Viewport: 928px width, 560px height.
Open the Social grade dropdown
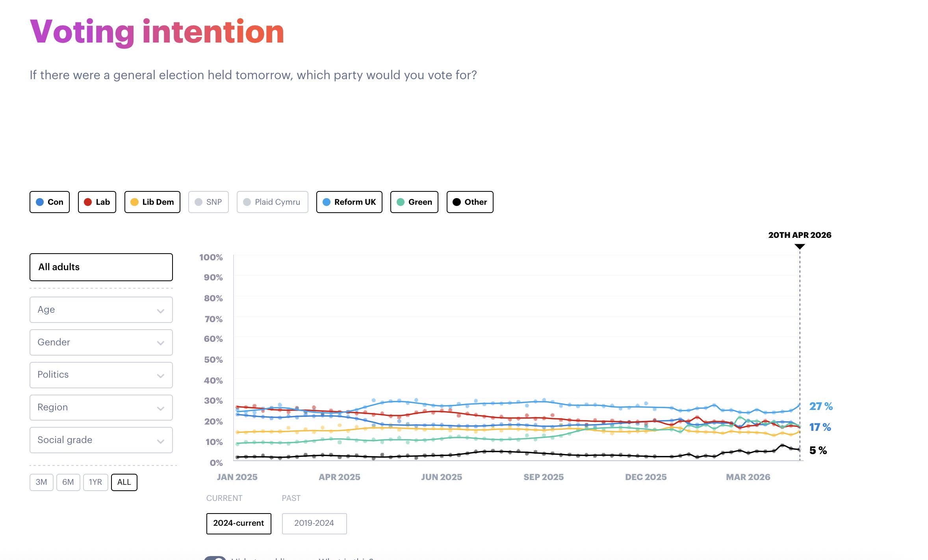pyautogui.click(x=101, y=440)
